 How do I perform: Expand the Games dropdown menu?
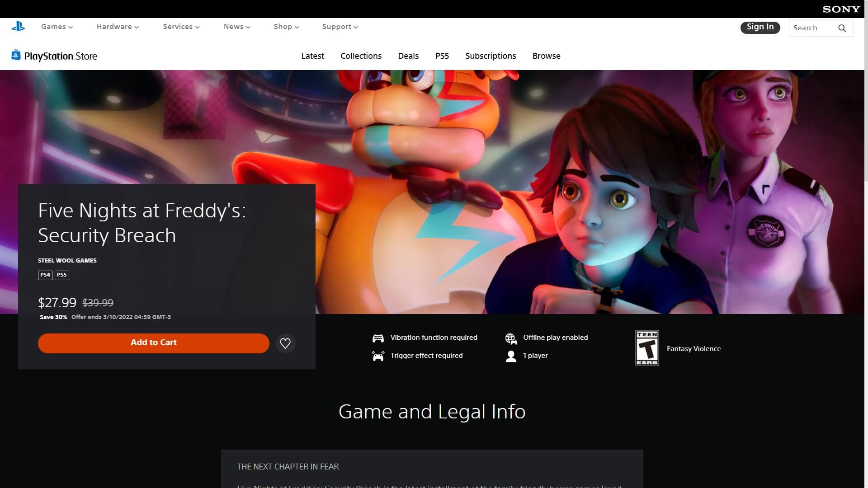57,27
